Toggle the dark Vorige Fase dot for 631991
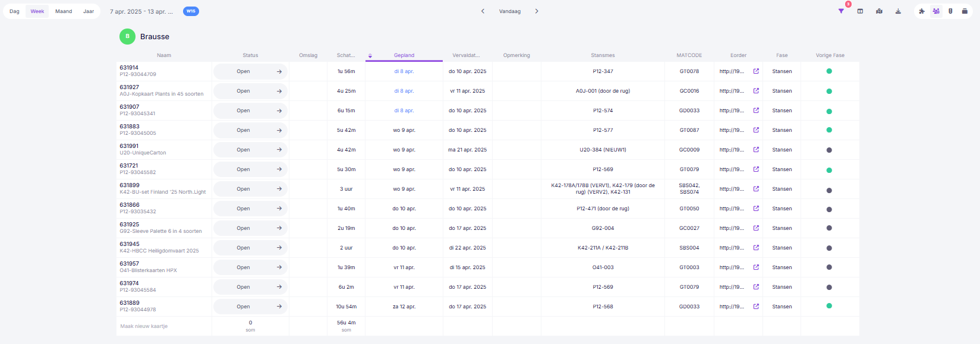This screenshot has width=980, height=344. click(x=829, y=150)
